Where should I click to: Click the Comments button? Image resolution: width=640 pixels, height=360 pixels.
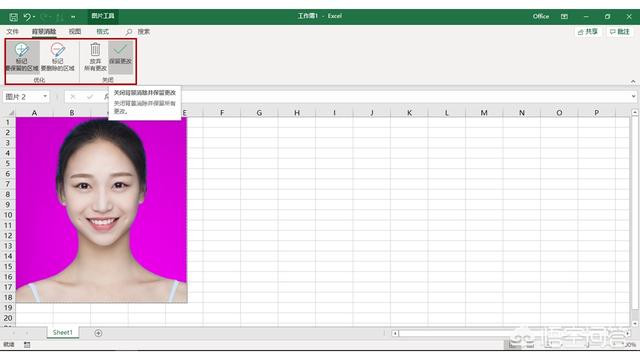pyautogui.click(x=620, y=31)
